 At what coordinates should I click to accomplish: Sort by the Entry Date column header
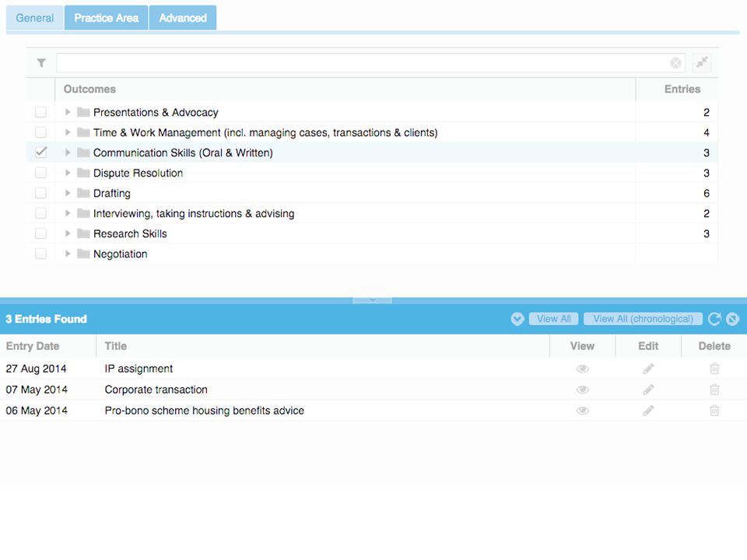coord(48,346)
